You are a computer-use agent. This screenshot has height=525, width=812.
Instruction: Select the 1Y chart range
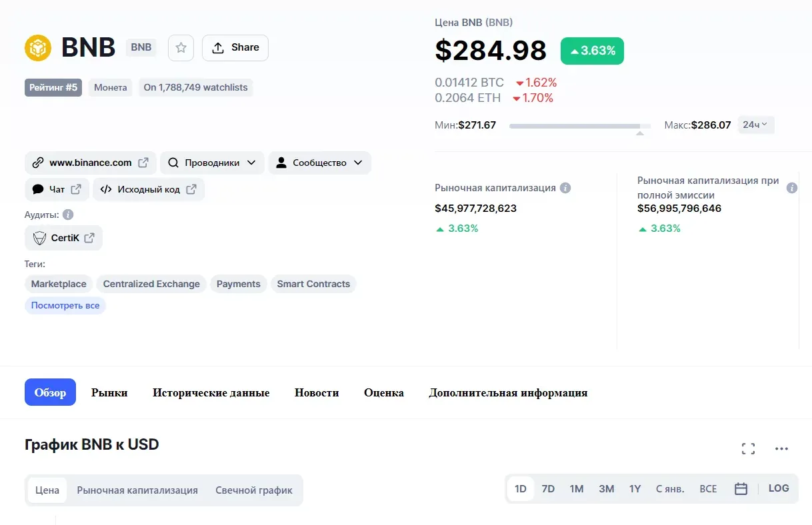pyautogui.click(x=635, y=489)
